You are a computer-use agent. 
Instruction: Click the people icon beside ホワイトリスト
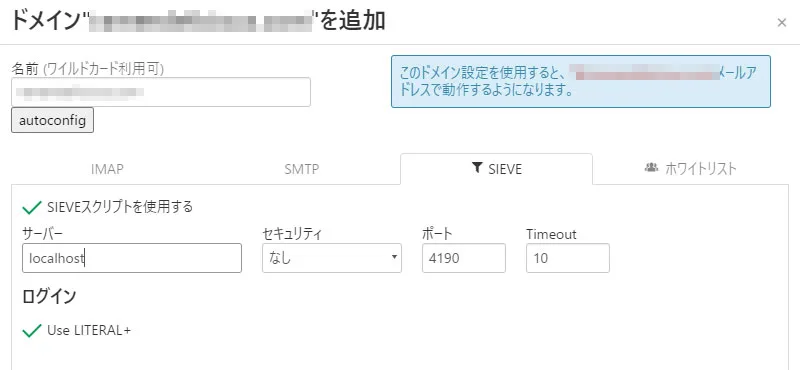pos(651,167)
